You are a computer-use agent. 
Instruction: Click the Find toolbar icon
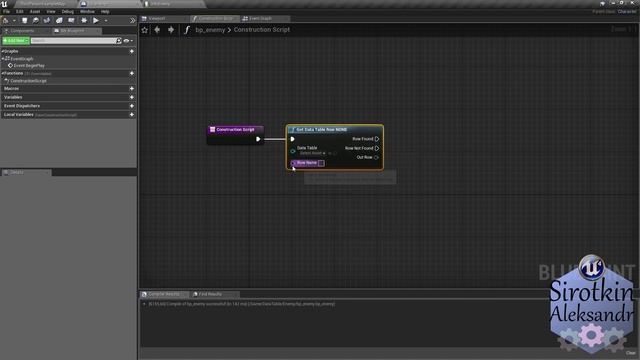[47, 20]
